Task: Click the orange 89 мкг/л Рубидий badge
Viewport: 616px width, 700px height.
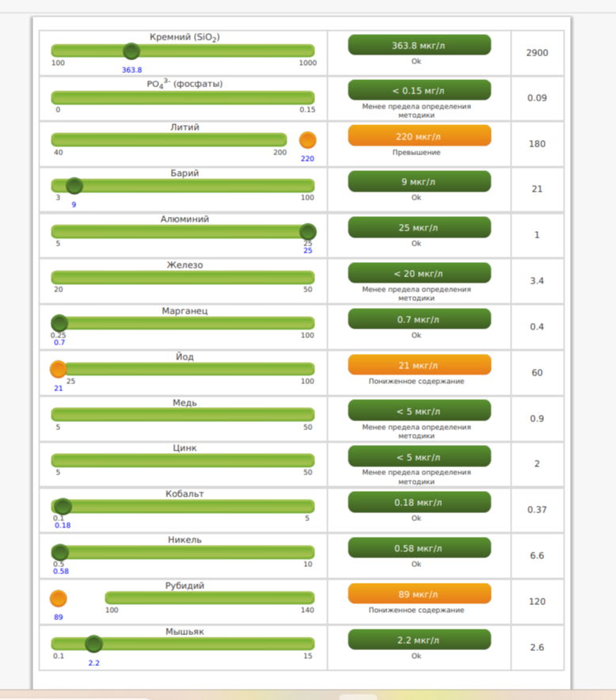Action: [x=419, y=594]
